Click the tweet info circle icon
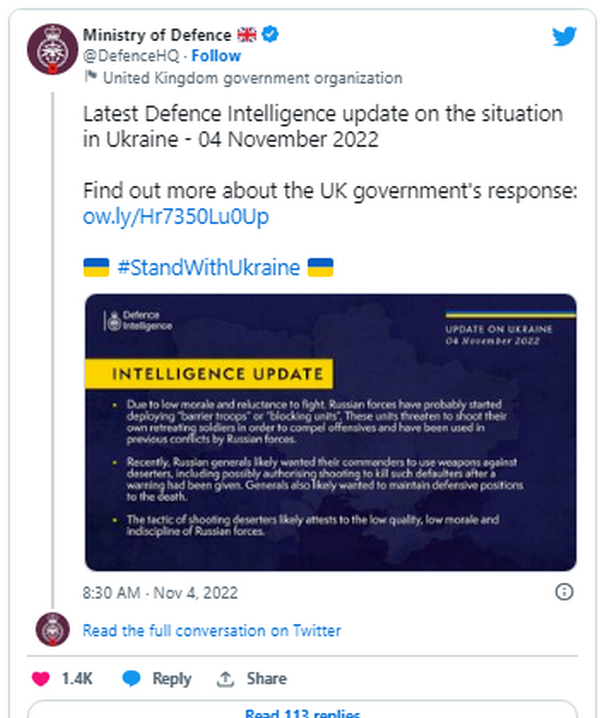The width and height of the screenshot is (600, 718). pyautogui.click(x=564, y=592)
